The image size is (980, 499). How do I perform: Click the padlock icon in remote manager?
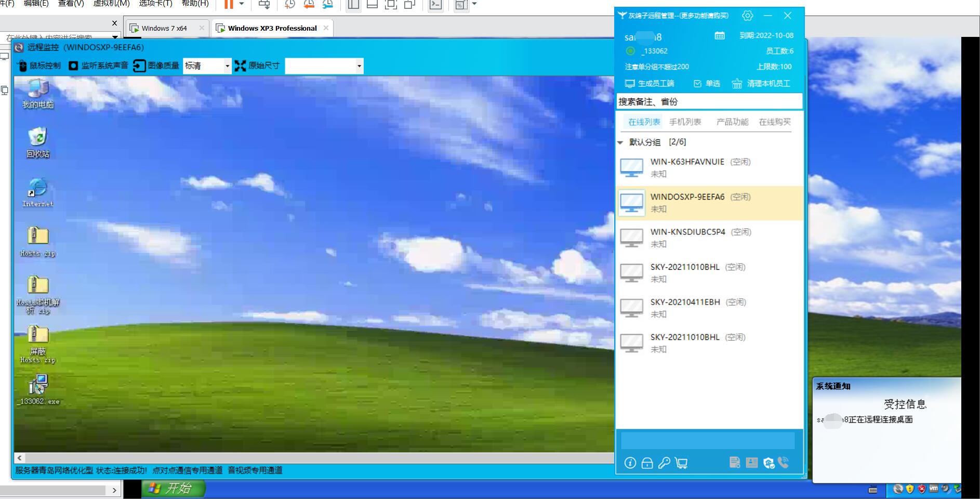click(x=647, y=463)
